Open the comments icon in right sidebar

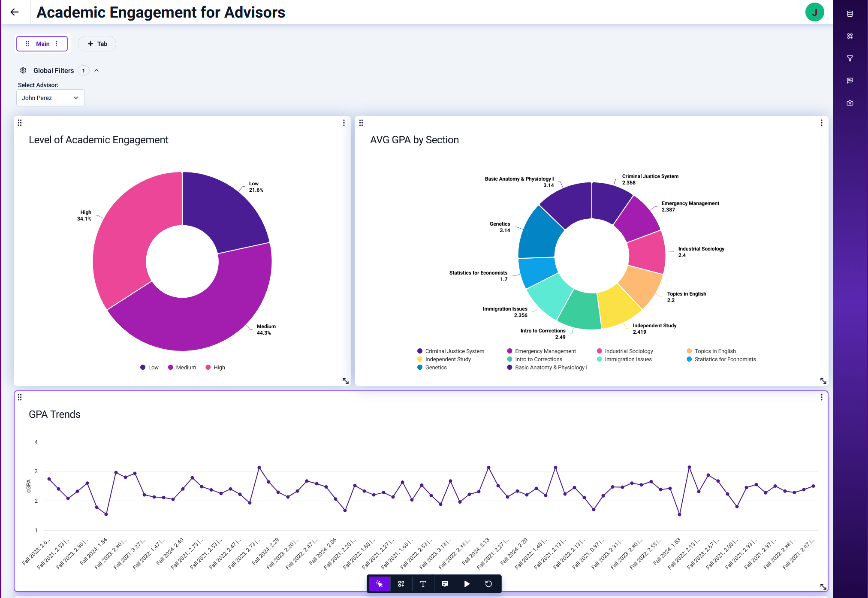[x=850, y=81]
